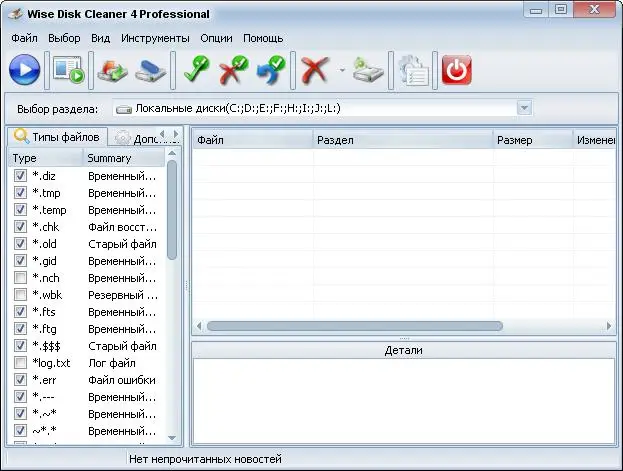Toggle the *.err checkbox

tap(20, 380)
